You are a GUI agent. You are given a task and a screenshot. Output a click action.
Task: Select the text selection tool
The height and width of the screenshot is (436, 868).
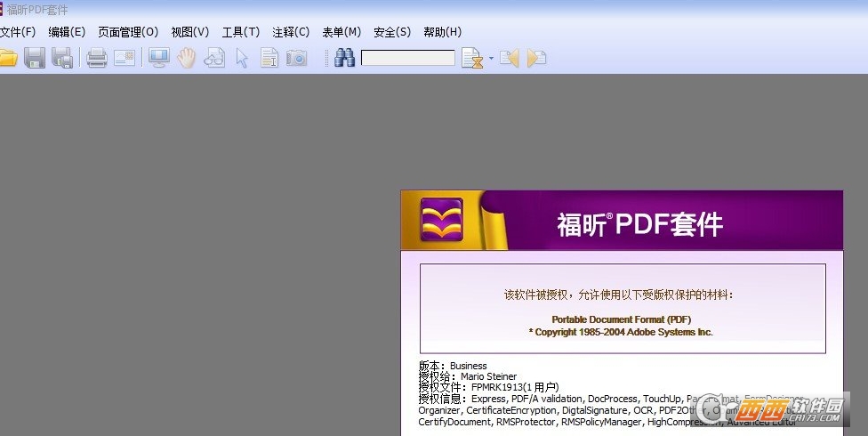tap(269, 59)
